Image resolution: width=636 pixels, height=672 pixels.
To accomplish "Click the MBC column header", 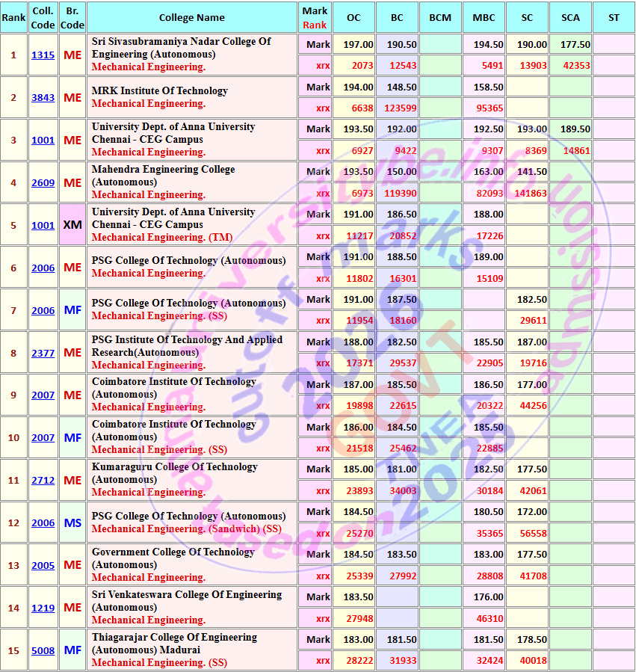I will pyautogui.click(x=484, y=18).
